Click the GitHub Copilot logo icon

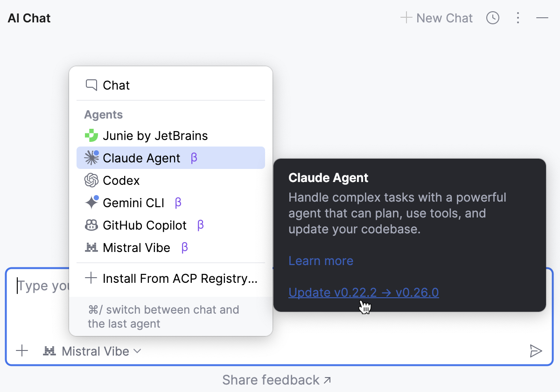[91, 225]
